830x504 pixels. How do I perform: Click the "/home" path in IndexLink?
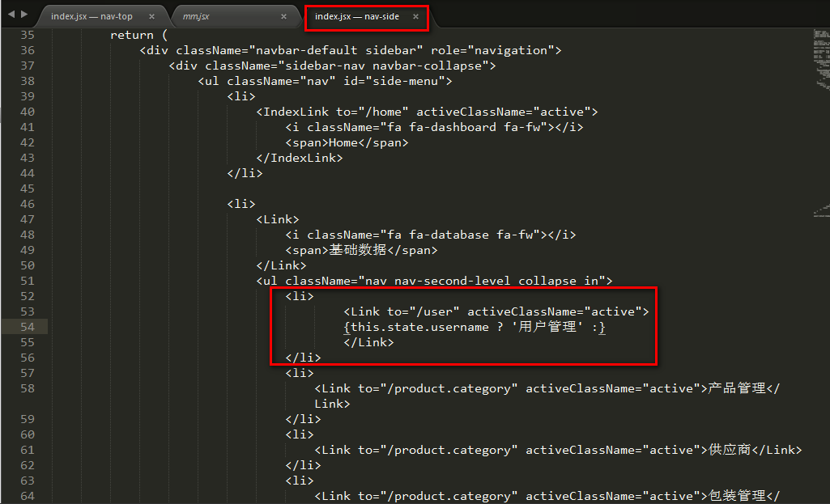(x=360, y=112)
